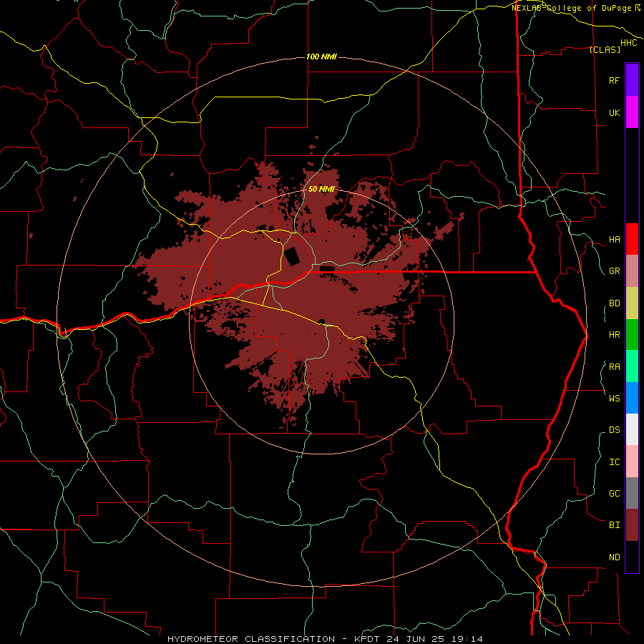This screenshot has height=644, width=644.
Task: Click the KPDT radar station identifier
Action: [x=366, y=639]
